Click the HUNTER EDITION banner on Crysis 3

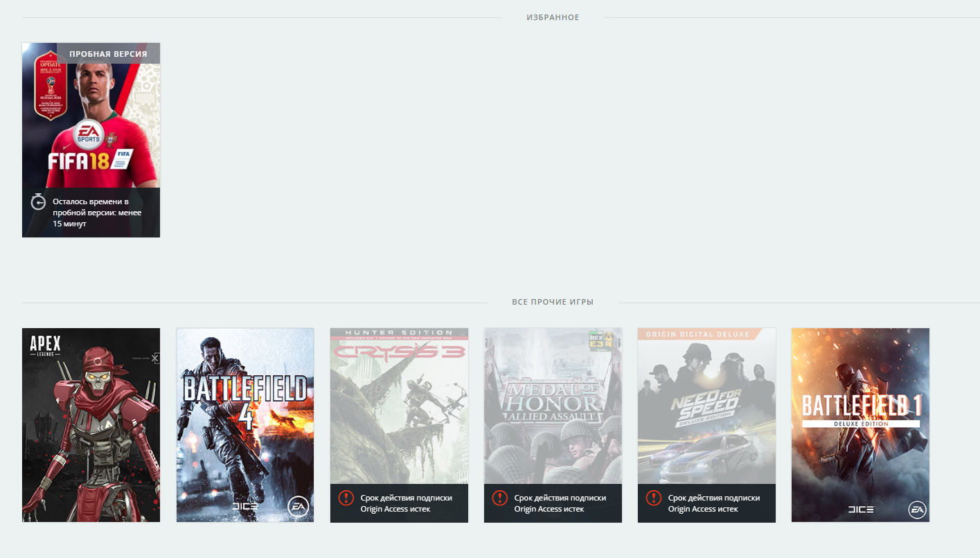(399, 333)
